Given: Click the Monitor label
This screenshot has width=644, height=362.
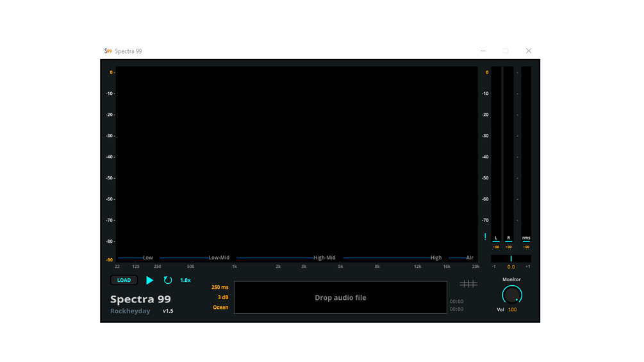Looking at the screenshot, I should [x=512, y=279].
